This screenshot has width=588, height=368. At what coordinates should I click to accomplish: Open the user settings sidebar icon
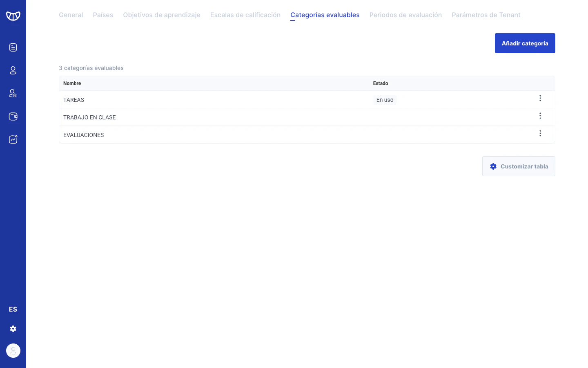[x=13, y=93]
